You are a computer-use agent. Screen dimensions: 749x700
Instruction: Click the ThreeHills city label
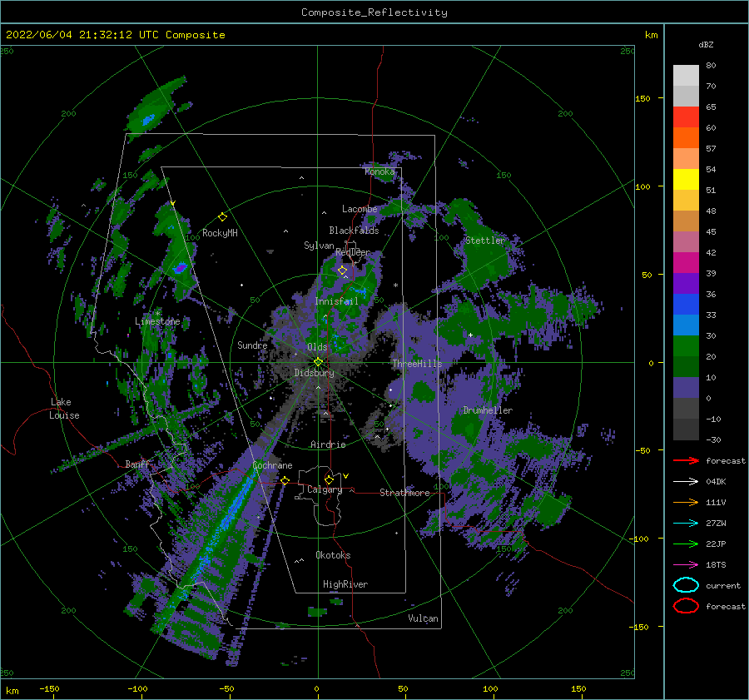click(x=417, y=364)
